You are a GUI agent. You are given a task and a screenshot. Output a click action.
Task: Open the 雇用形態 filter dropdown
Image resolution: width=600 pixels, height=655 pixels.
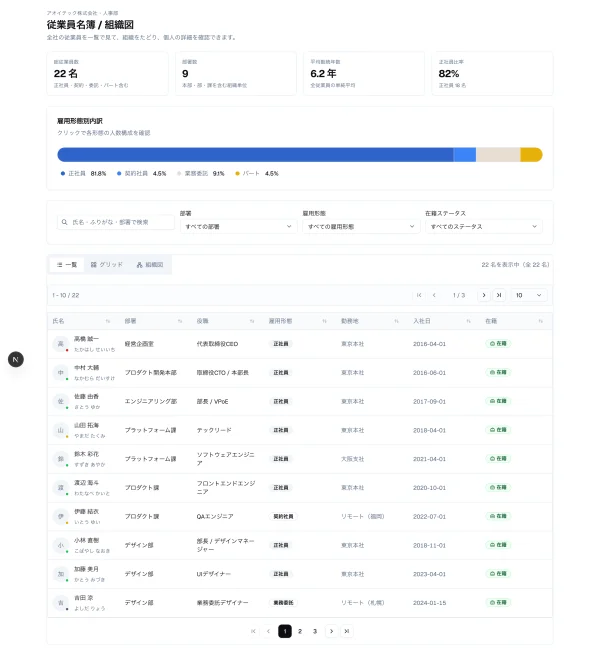[x=361, y=226]
